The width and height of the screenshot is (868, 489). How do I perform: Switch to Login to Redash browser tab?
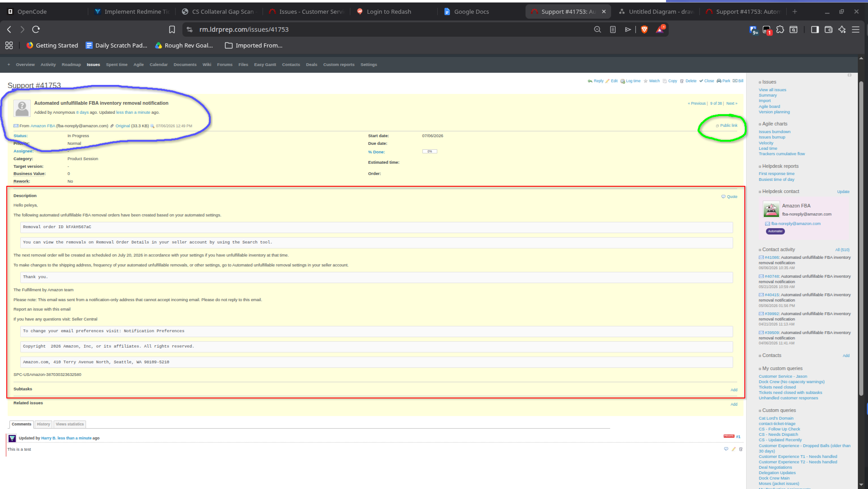coord(388,12)
